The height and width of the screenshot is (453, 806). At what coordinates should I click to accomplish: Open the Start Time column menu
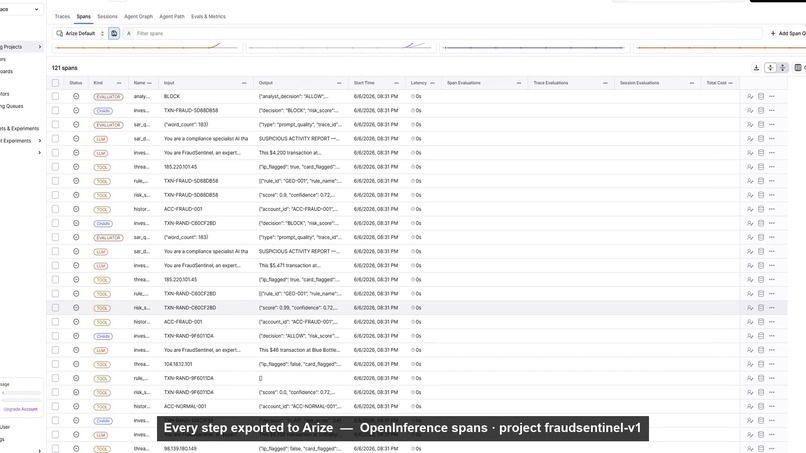(396, 83)
